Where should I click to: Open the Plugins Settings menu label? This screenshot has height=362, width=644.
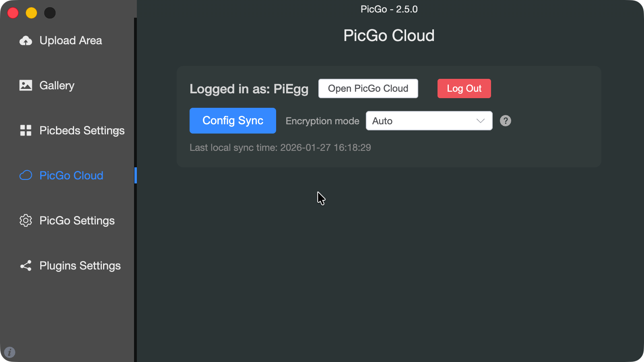tap(80, 266)
